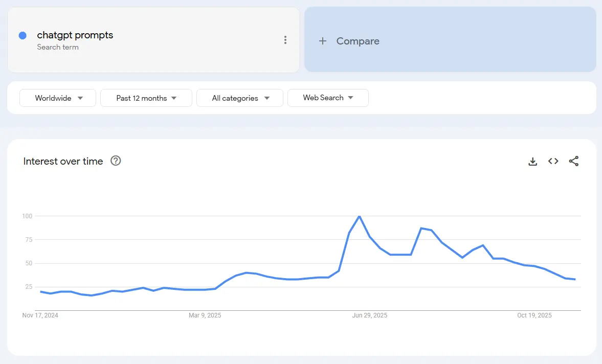Click the Interest over time heading
The height and width of the screenshot is (364, 602).
(63, 162)
